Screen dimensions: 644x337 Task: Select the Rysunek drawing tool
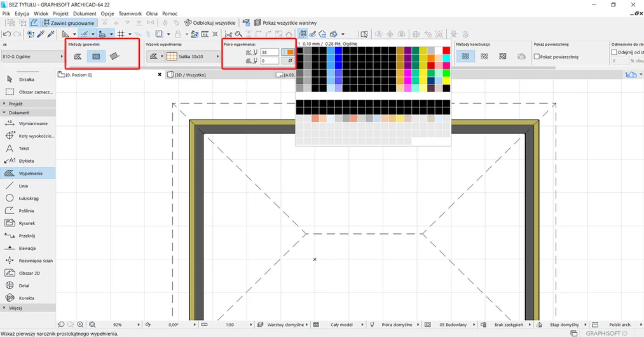[28, 223]
